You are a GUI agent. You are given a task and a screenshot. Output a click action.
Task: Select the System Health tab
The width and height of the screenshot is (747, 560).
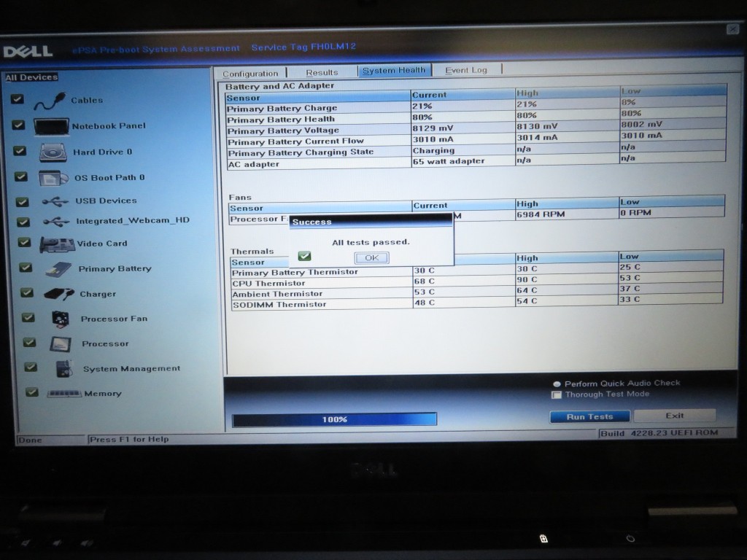pyautogui.click(x=394, y=70)
